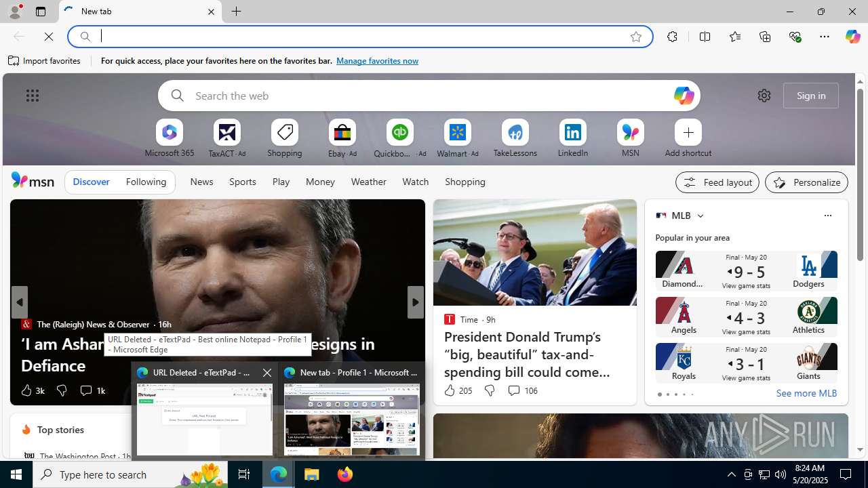
Task: View comments on Trump tax bill story
Action: click(x=521, y=390)
